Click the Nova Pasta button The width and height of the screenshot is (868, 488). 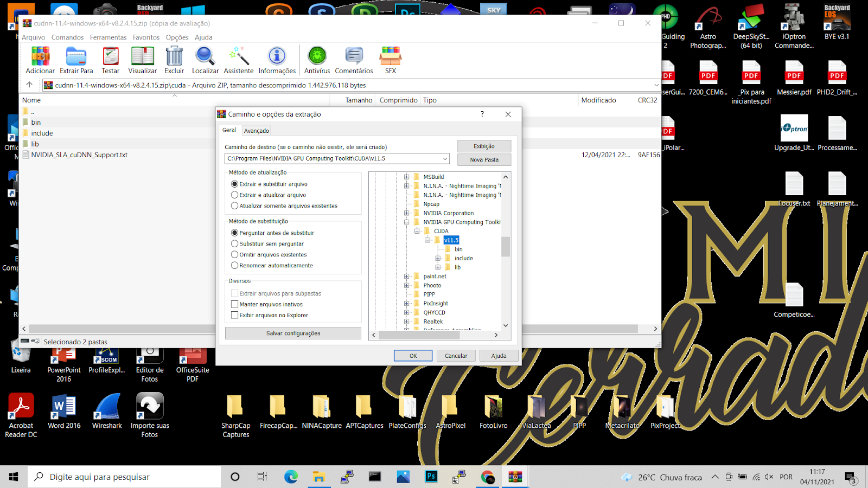(484, 160)
